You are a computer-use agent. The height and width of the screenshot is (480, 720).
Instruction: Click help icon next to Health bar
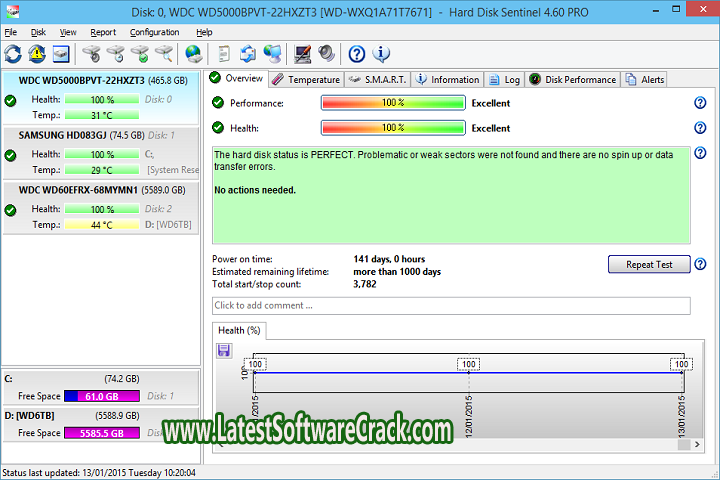[700, 128]
